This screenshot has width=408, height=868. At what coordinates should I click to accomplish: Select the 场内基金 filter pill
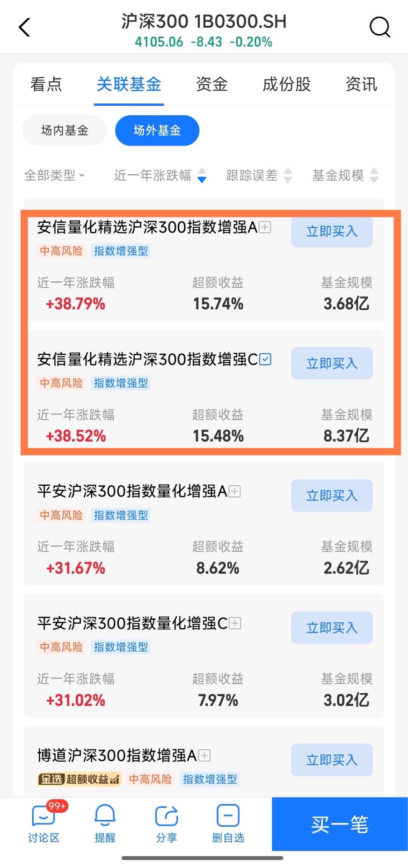(65, 130)
